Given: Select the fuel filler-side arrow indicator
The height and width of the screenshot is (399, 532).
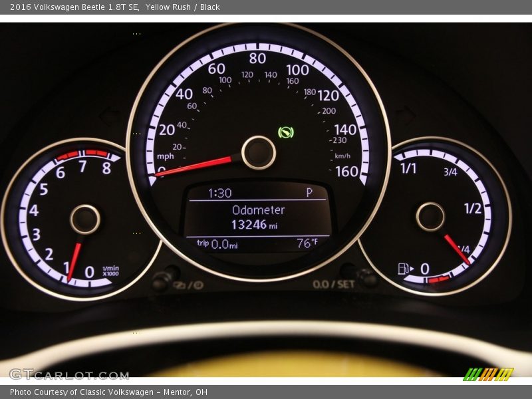Looking at the screenshot, I should [414, 269].
